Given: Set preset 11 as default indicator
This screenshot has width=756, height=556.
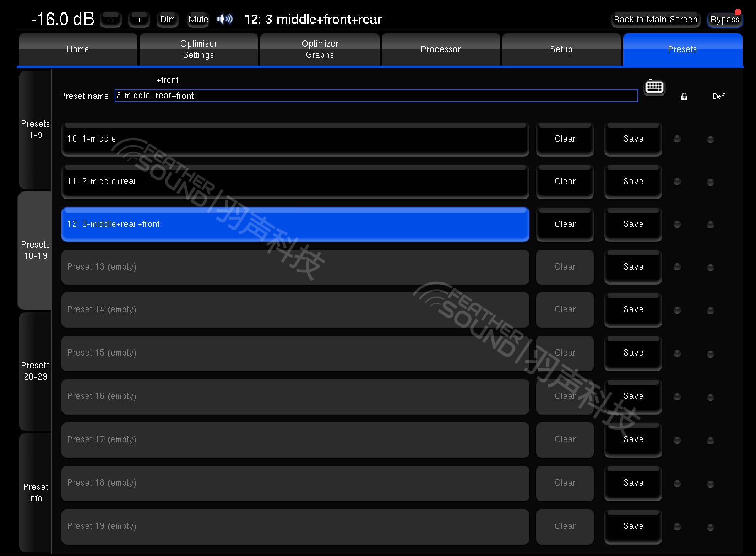Looking at the screenshot, I should click(x=710, y=182).
